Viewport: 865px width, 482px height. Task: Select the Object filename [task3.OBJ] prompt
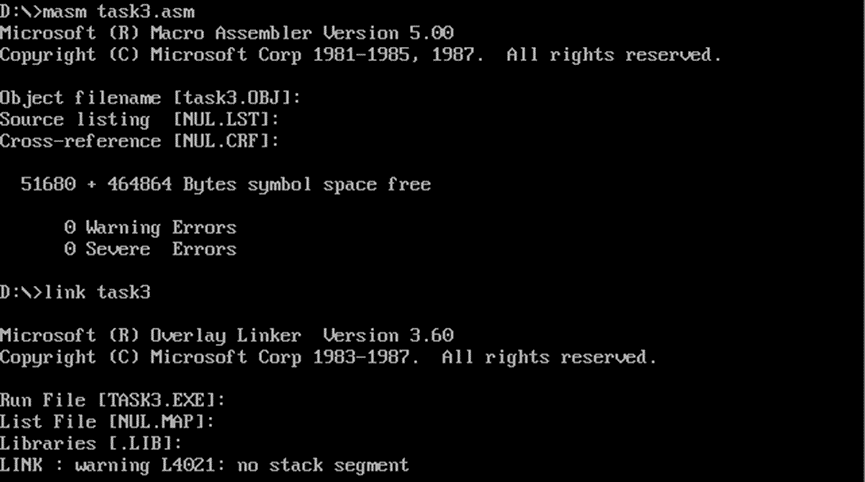(x=151, y=98)
